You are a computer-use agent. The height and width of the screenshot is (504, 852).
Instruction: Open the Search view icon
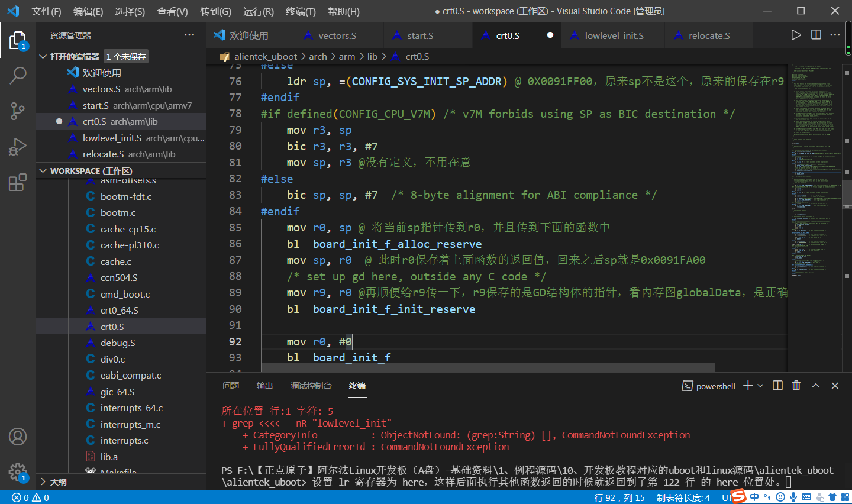[x=18, y=75]
